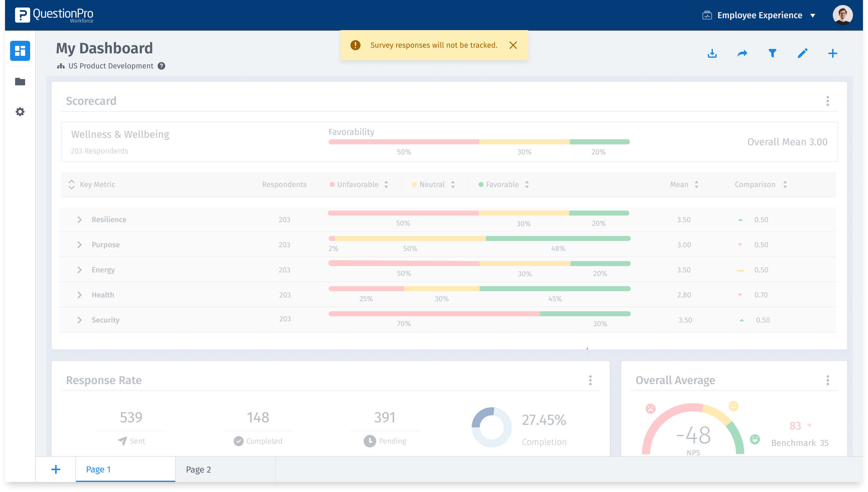Toggle Comparison column sort order
The height and width of the screenshot is (492, 868).
pos(784,184)
